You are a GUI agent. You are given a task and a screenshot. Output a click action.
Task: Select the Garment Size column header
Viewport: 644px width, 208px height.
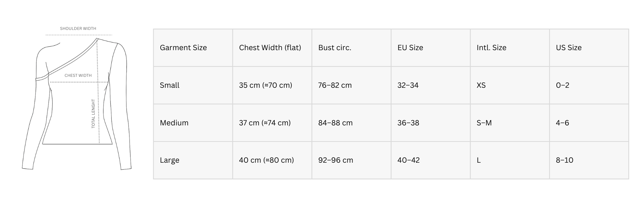183,48
